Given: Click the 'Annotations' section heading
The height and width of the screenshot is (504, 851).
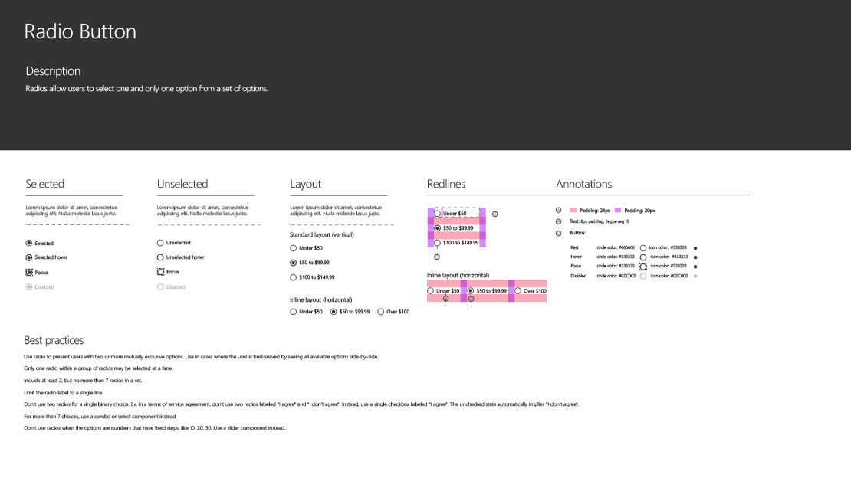Looking at the screenshot, I should 584,184.
